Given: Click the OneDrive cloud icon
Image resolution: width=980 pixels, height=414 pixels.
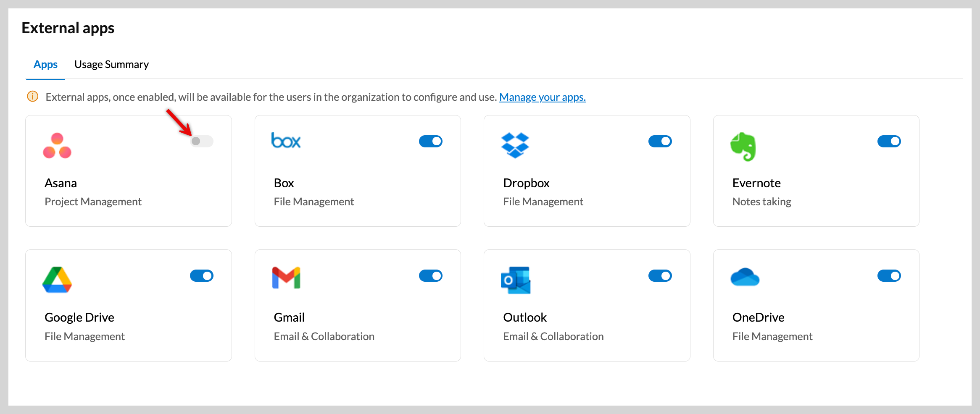Looking at the screenshot, I should 745,277.
